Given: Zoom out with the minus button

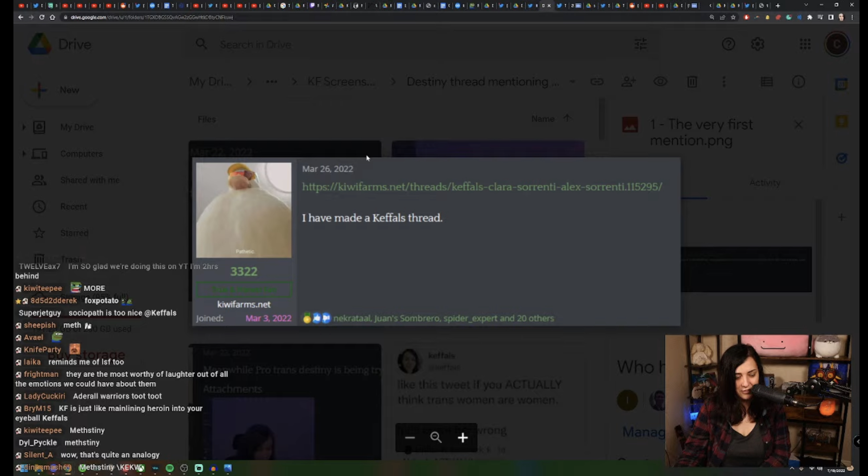Looking at the screenshot, I should pos(410,437).
